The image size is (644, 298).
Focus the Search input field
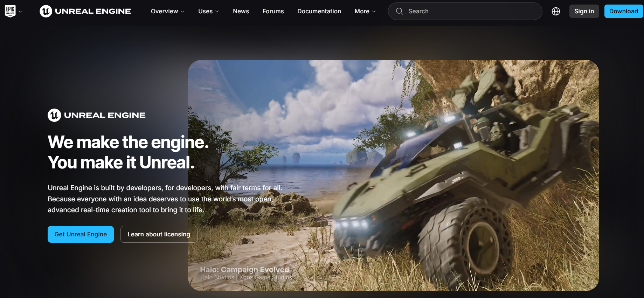(x=465, y=11)
